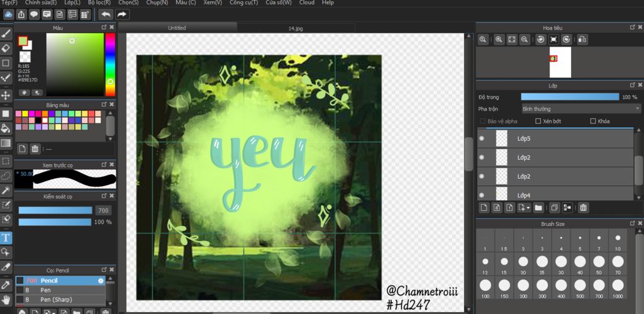Open Pencil brush settings gear
Screen dimensions: 644x314
coord(101,281)
